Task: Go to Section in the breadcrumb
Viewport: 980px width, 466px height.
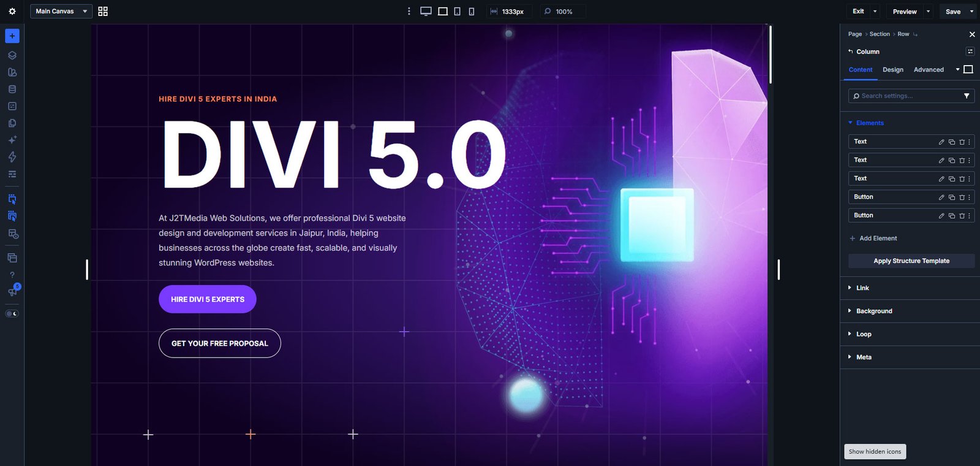Action: (880, 34)
